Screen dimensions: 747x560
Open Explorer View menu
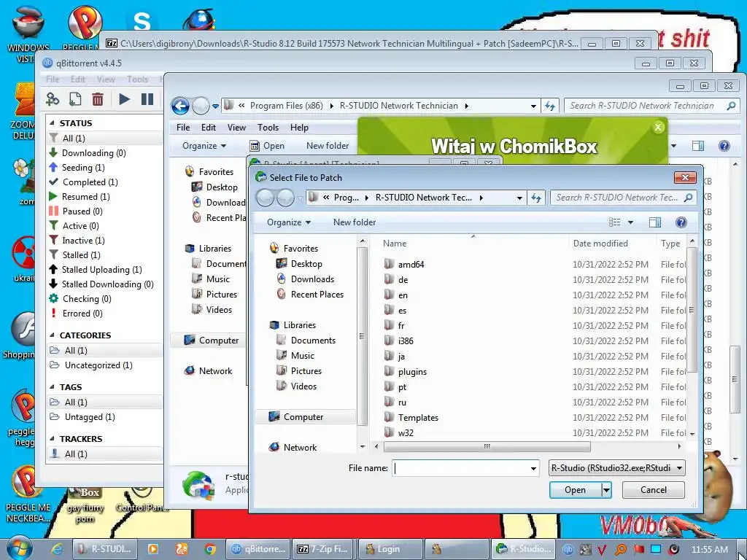point(236,128)
